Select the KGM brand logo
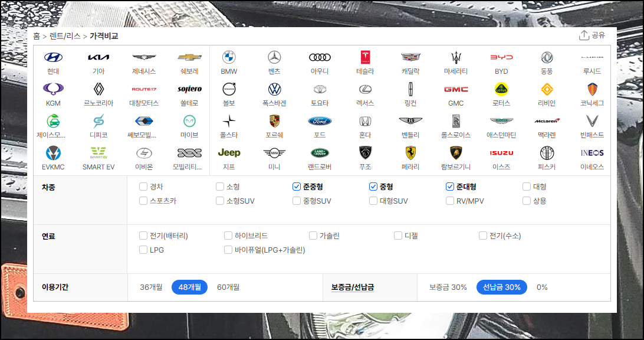Viewport: 644px width, 340px height. [x=53, y=89]
